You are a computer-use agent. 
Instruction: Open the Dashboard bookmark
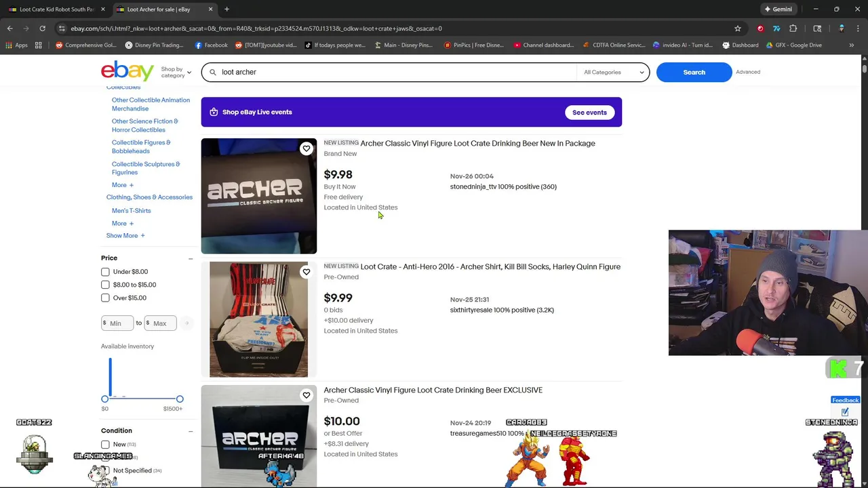click(741, 45)
